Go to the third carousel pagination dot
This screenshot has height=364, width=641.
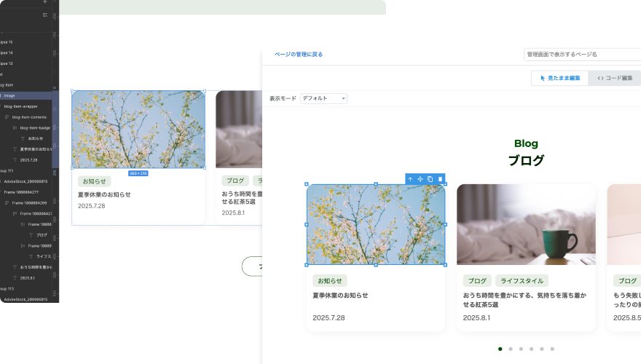[x=521, y=349]
